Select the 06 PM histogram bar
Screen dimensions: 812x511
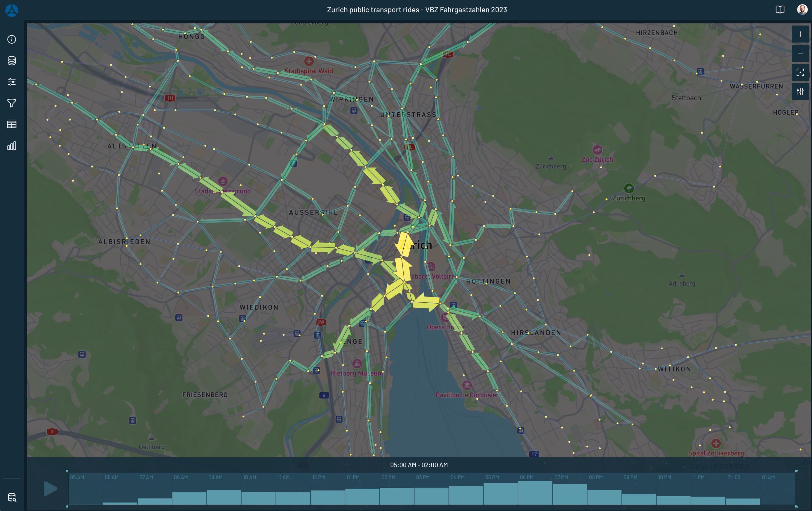click(x=535, y=493)
